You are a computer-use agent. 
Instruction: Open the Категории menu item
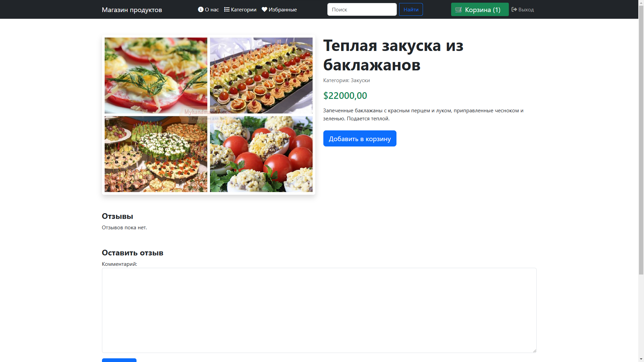tap(240, 9)
